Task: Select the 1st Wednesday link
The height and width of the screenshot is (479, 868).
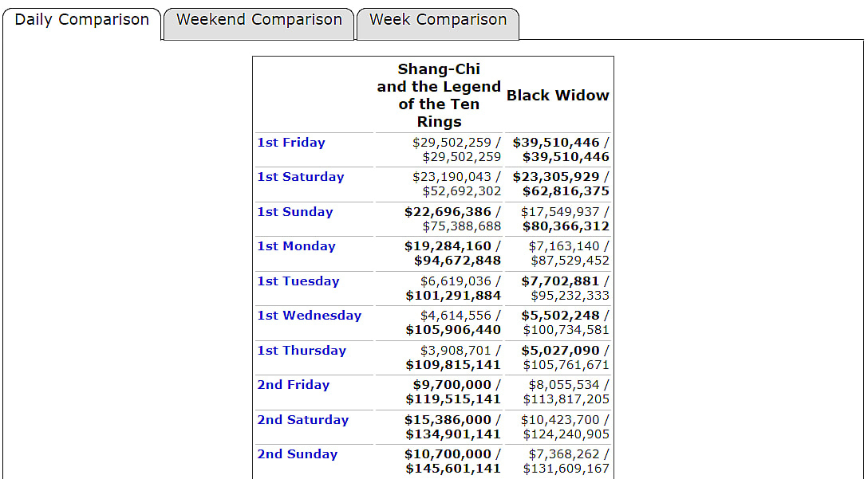Action: (x=309, y=316)
